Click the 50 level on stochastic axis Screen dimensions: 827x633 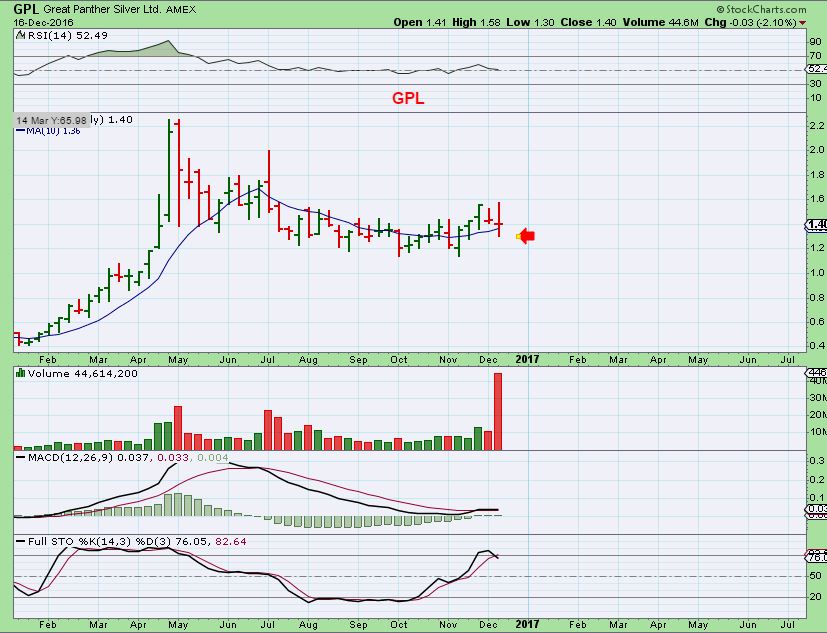(815, 576)
